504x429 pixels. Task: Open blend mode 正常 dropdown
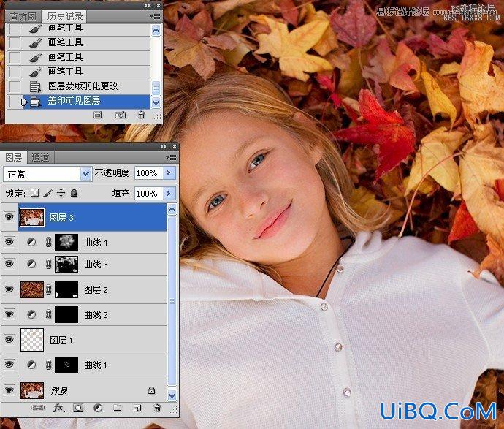[85, 174]
